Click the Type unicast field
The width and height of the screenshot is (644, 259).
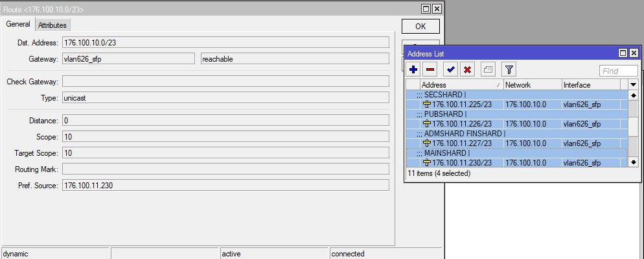(x=225, y=98)
